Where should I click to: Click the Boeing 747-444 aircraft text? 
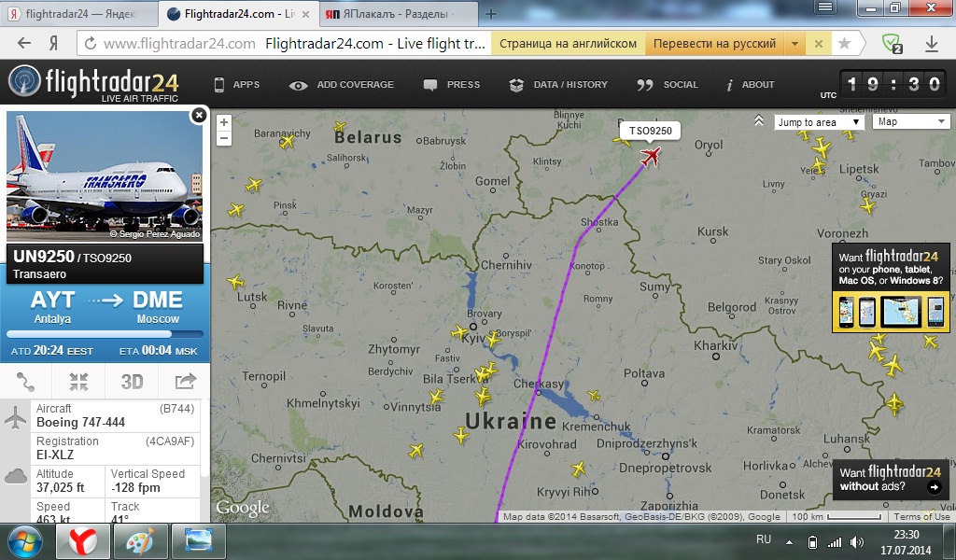pos(80,422)
